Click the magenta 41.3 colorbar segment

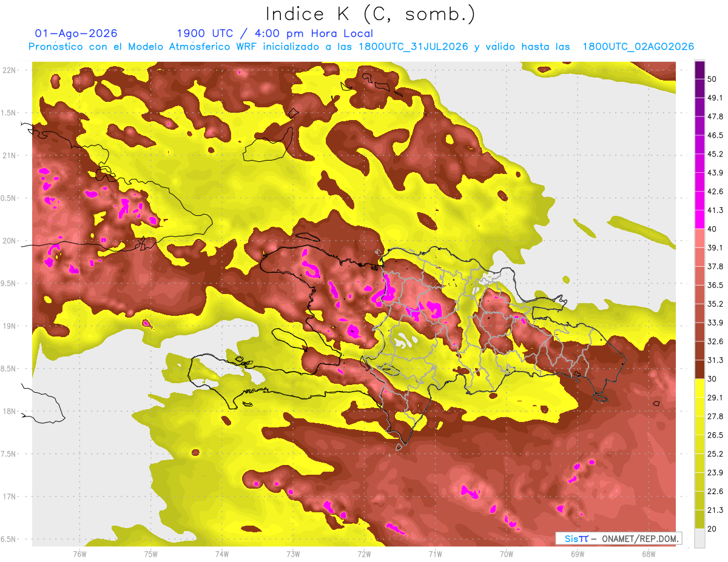click(700, 219)
